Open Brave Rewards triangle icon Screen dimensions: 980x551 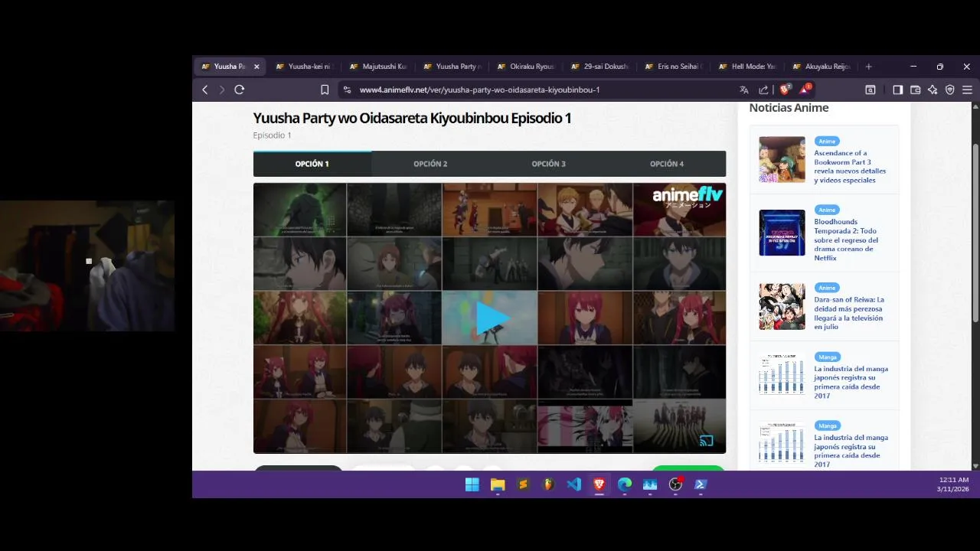[805, 90]
